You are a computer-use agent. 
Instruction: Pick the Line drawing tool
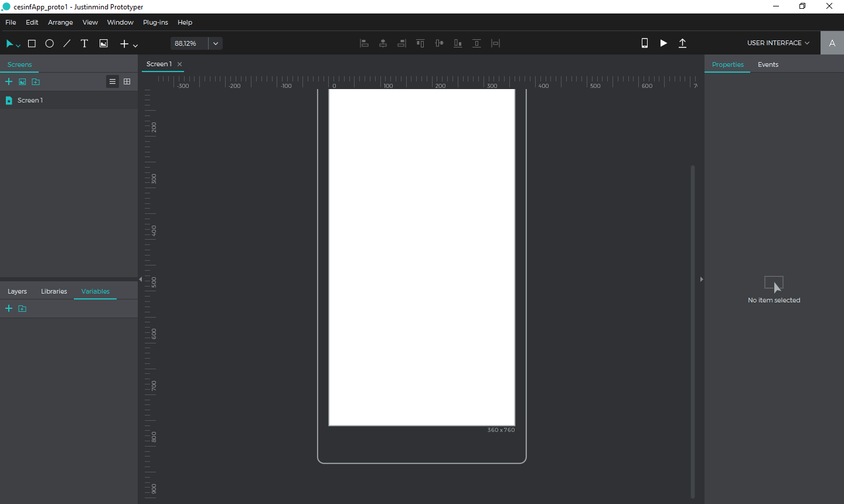pos(67,43)
